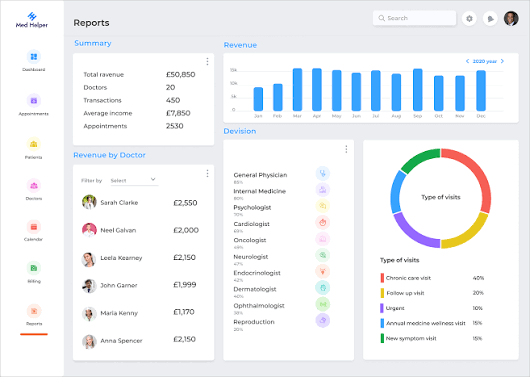Go to previous year in Revenue chart
Viewport: 530px width, 377px height.
point(467,61)
